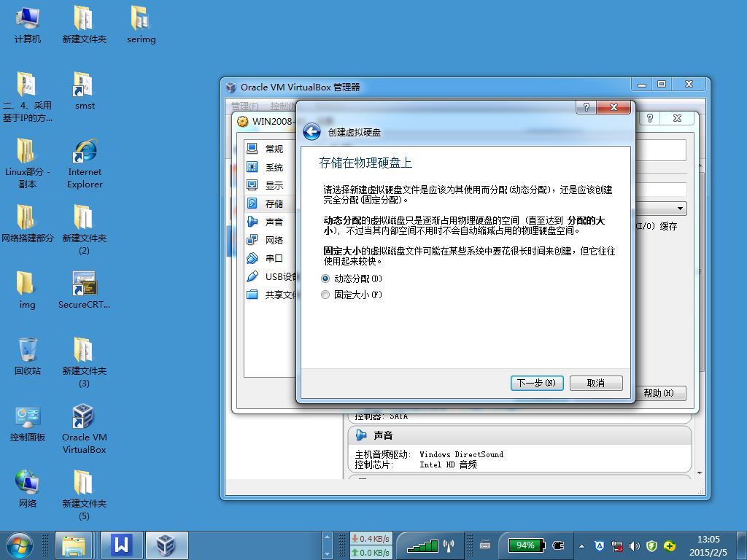Screen dimensions: 747x560
Task: Select the 新建文件夹 (5) folder
Action: coord(85,495)
